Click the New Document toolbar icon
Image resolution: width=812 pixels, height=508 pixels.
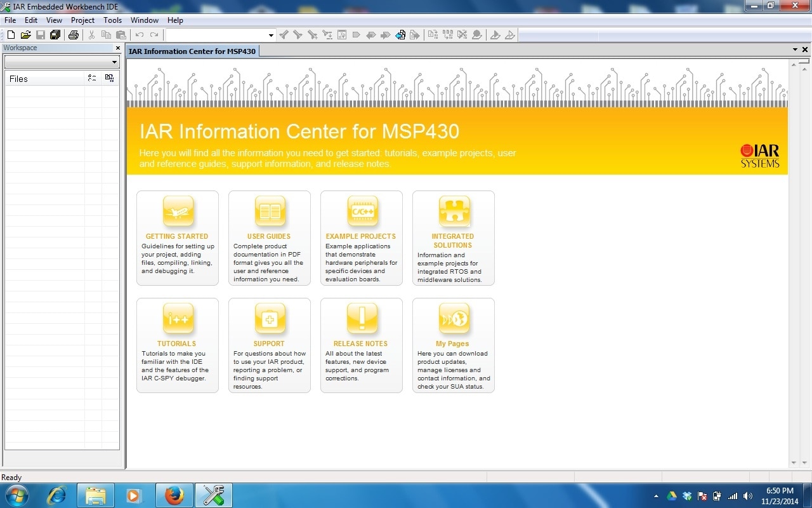pos(11,35)
